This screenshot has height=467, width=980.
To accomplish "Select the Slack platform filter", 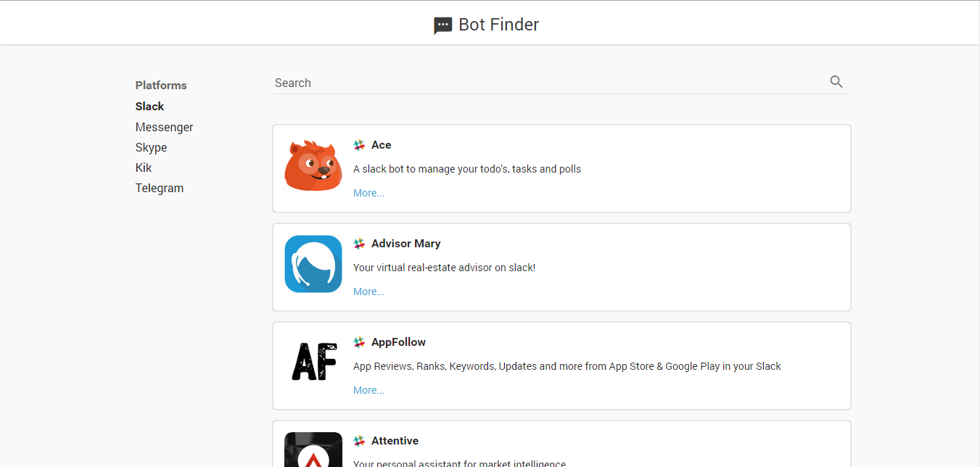I will [x=149, y=106].
